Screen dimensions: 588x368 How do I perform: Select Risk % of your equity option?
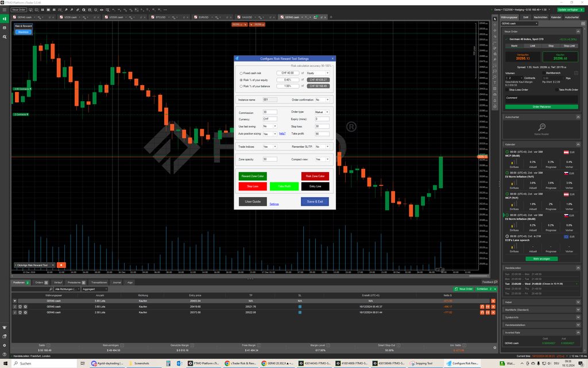click(x=241, y=80)
